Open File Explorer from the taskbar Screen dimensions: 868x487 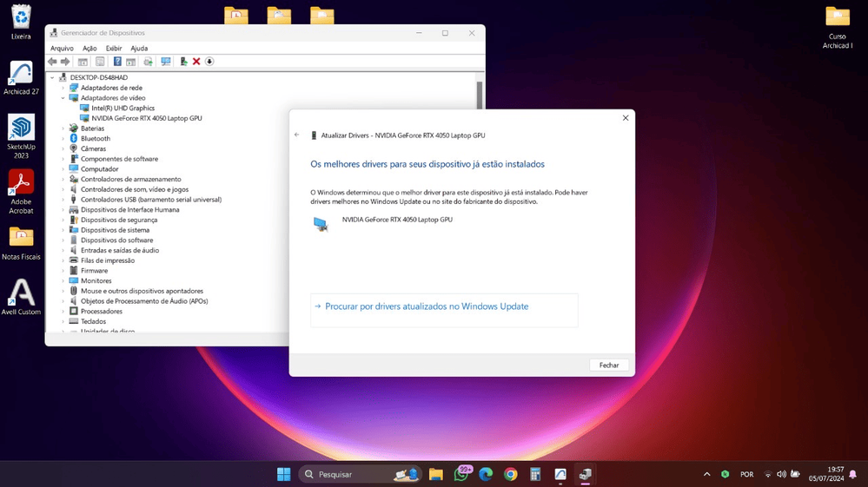(435, 474)
